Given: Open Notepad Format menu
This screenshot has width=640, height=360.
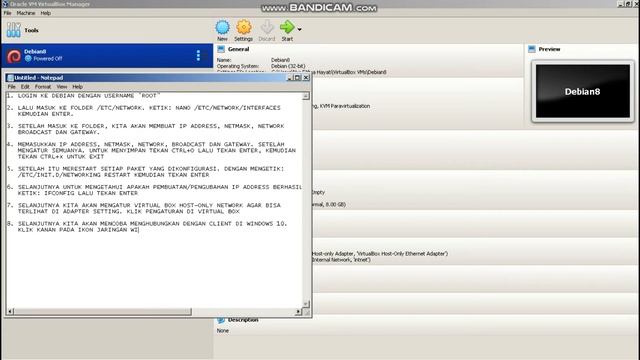Looking at the screenshot, I should (x=43, y=87).
